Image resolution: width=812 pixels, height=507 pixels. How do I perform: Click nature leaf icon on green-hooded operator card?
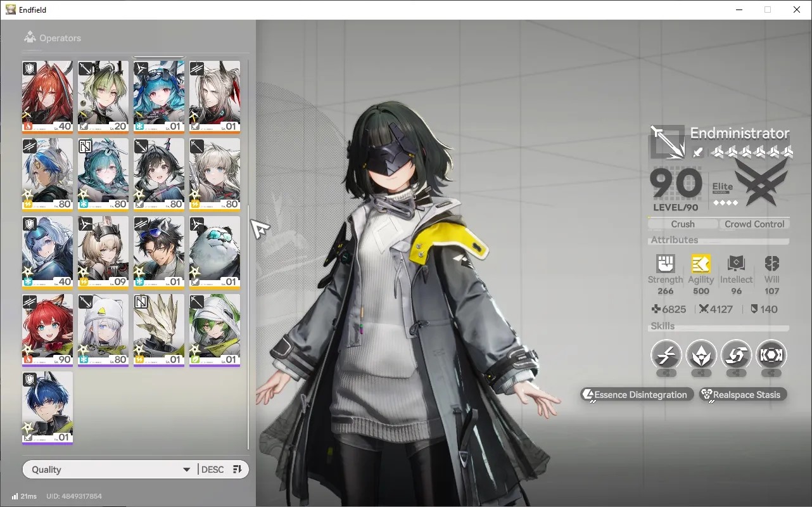point(196,359)
